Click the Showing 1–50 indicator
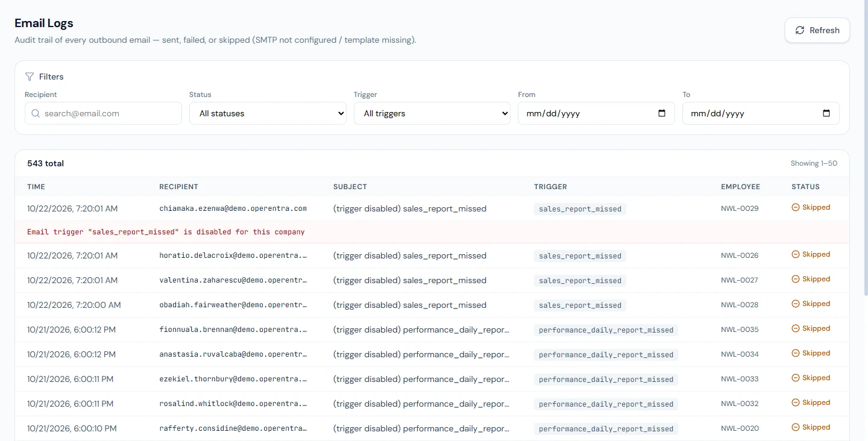 tap(814, 163)
